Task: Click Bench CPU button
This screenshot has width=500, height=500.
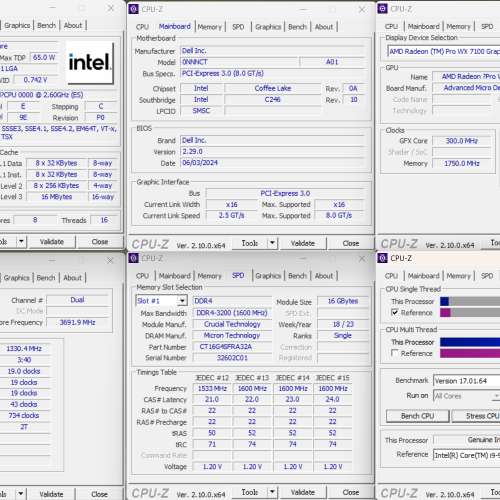Action: point(418,416)
